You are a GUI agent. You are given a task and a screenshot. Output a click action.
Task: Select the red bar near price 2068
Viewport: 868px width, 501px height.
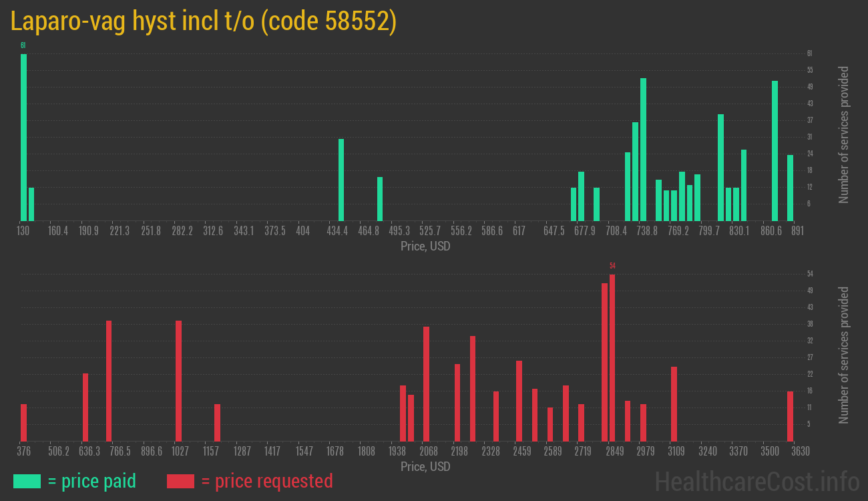426,383
